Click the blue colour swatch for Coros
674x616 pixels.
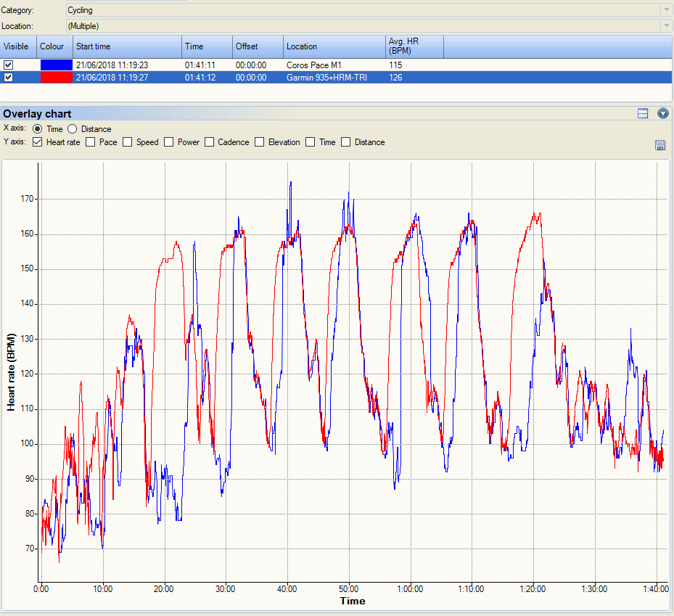point(56,65)
